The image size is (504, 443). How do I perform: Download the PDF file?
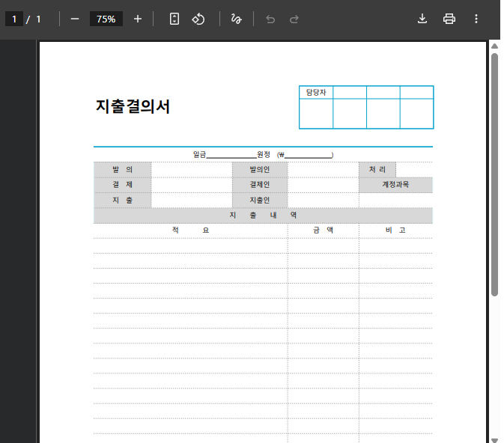point(422,19)
